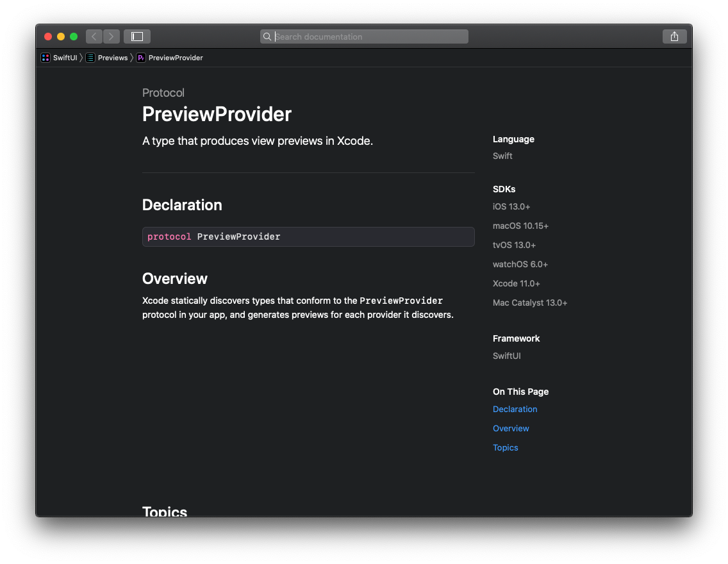Screen dimensions: 728x564
Task: Click the watchOS 6.0+ SDK entry
Action: click(520, 264)
